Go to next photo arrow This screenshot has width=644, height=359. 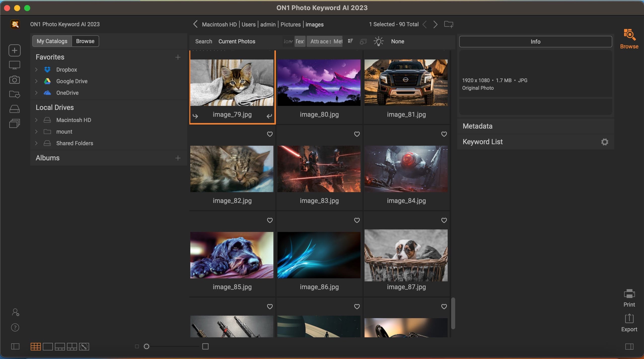pos(435,24)
